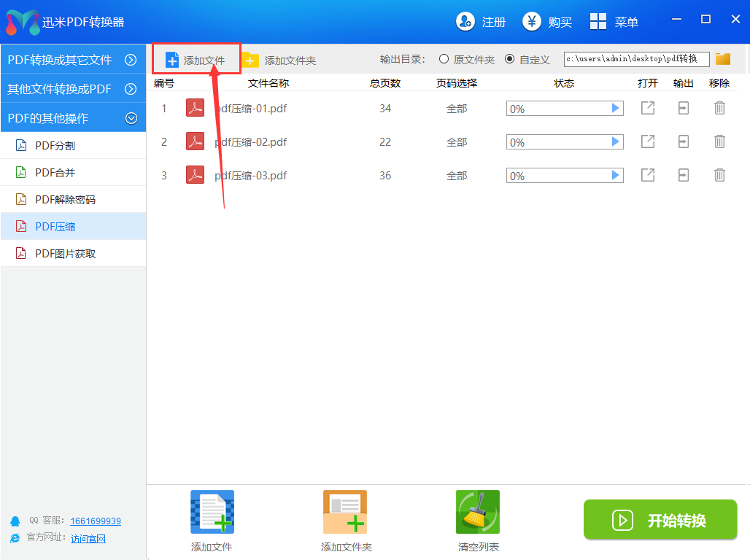The height and width of the screenshot is (560, 750).
Task: Expand the 其他文件转换成PDF section
Action: [131, 89]
